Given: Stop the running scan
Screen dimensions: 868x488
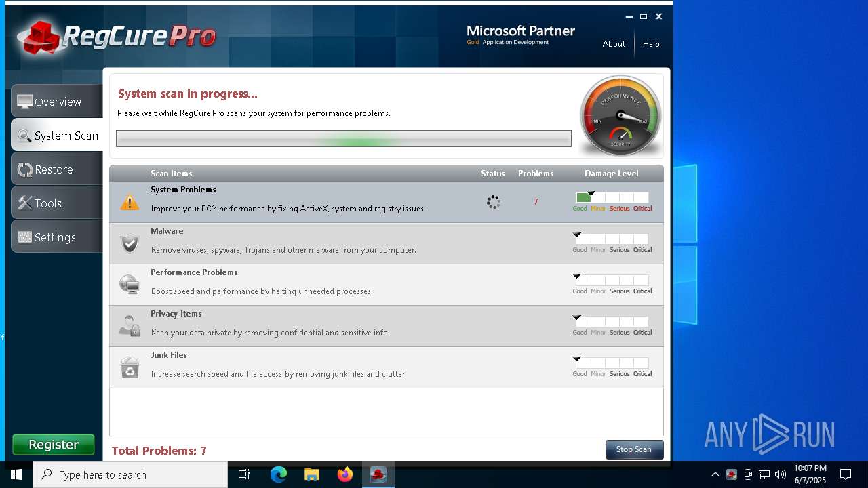Looking at the screenshot, I should coord(634,449).
